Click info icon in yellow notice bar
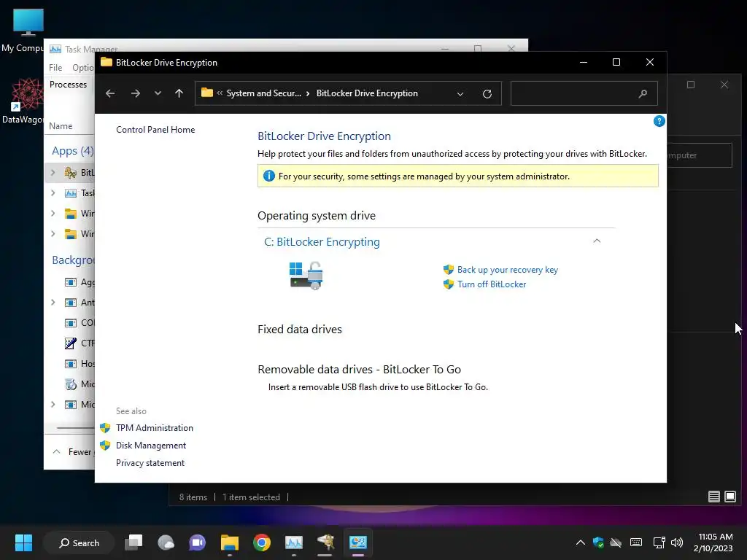The width and height of the screenshot is (747, 560). pyautogui.click(x=268, y=176)
